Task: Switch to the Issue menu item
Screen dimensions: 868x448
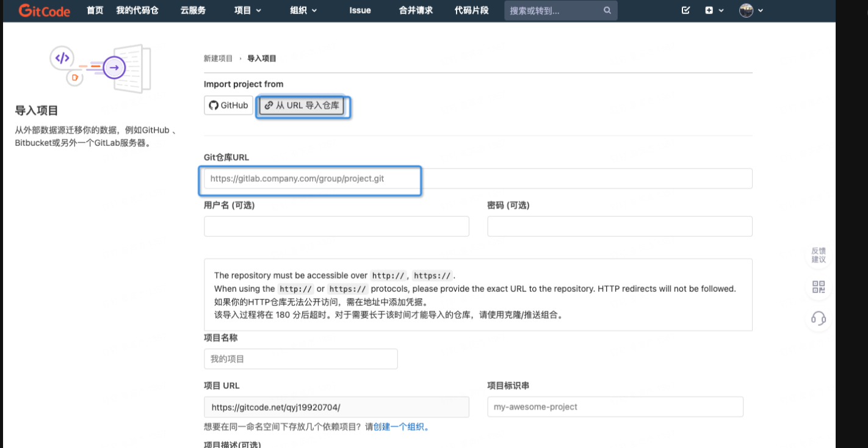Action: [360, 10]
